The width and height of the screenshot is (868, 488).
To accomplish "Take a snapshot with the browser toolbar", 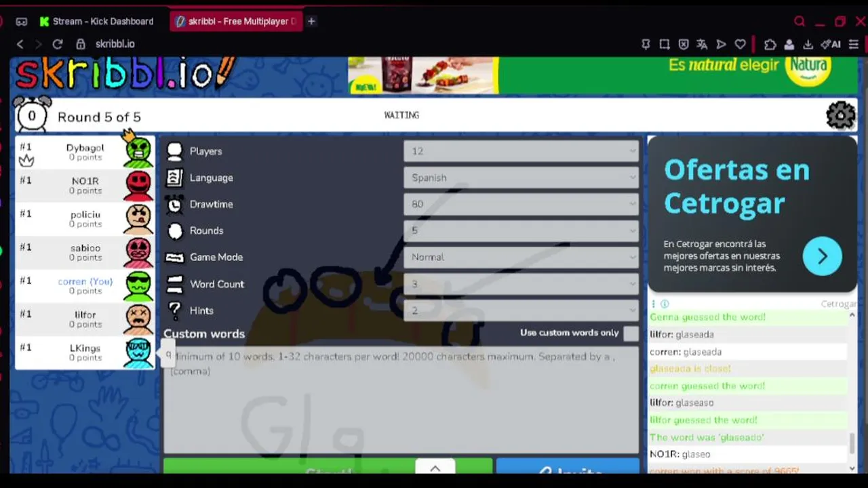I will (x=665, y=44).
